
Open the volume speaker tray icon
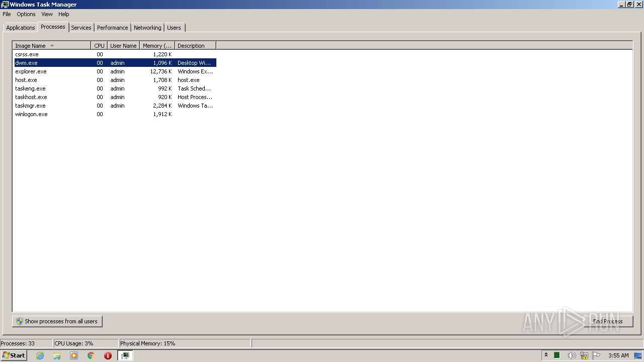(572, 355)
